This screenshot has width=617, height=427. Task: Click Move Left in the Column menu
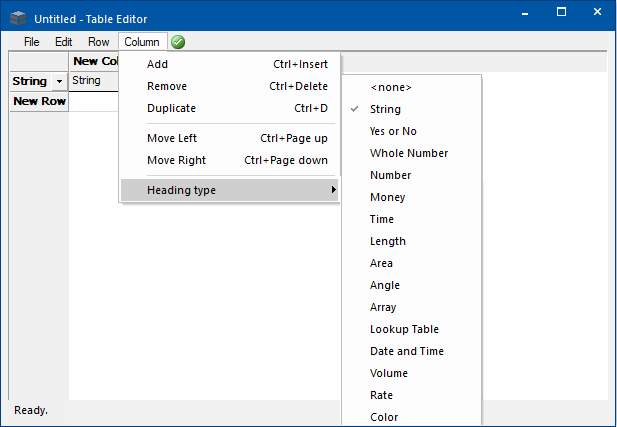pos(172,138)
